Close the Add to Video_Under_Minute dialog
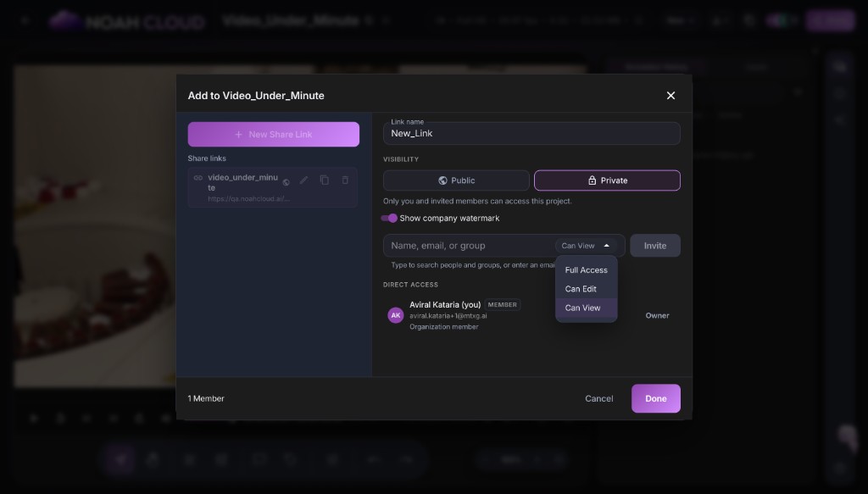The height and width of the screenshot is (494, 868). tap(670, 96)
